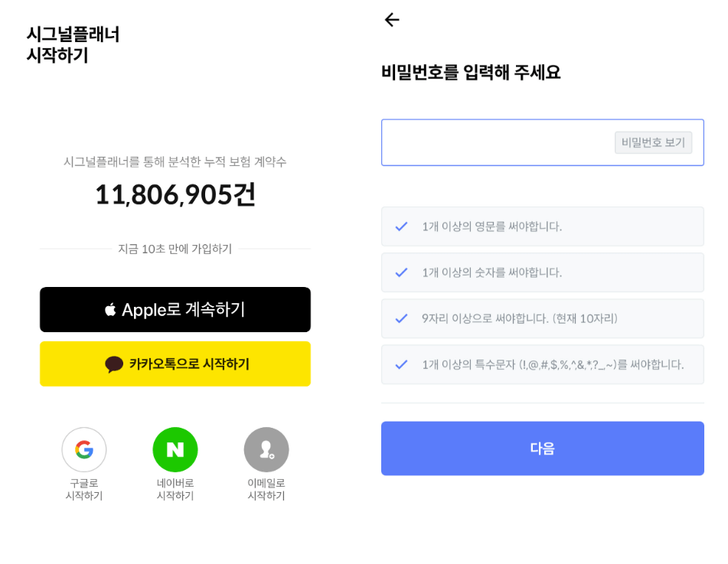This screenshot has height=564, width=728.
Task: Click the 이메일로 시작하기 label
Action: click(x=266, y=489)
